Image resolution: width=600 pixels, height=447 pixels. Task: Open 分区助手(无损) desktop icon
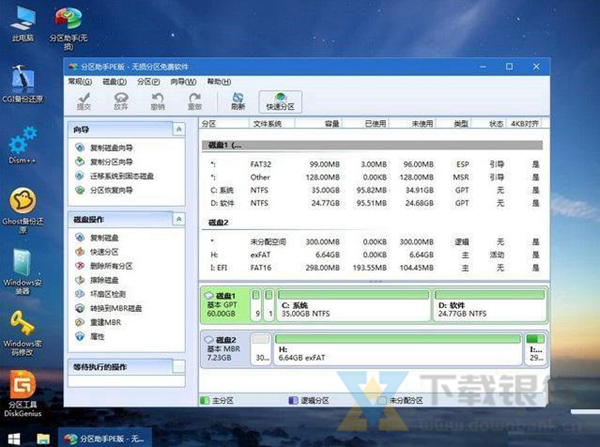[x=68, y=28]
